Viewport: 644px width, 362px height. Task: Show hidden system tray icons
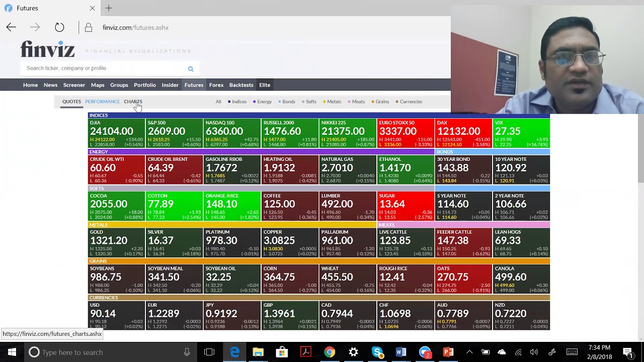pos(469,352)
